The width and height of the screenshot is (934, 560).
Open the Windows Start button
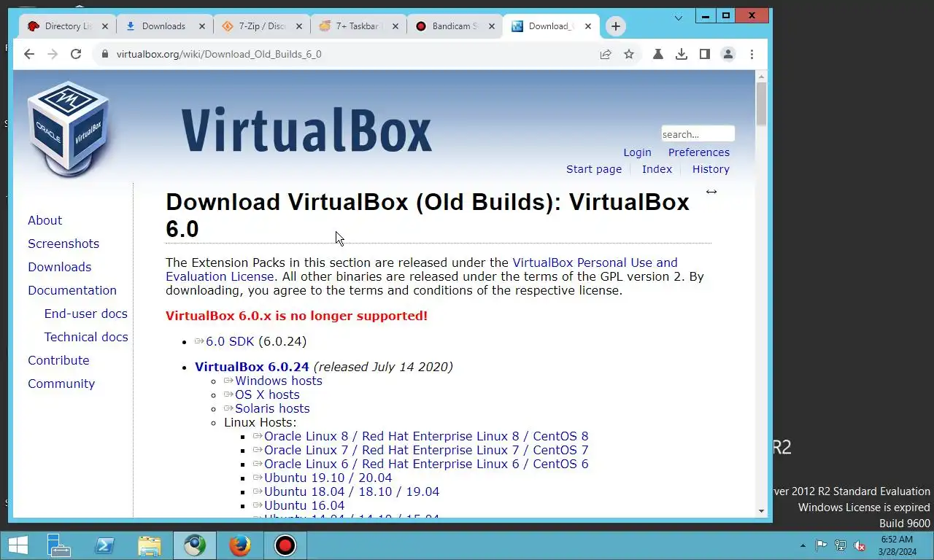coord(18,545)
